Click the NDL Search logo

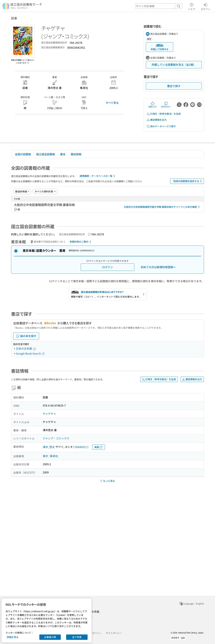click(x=22, y=6)
